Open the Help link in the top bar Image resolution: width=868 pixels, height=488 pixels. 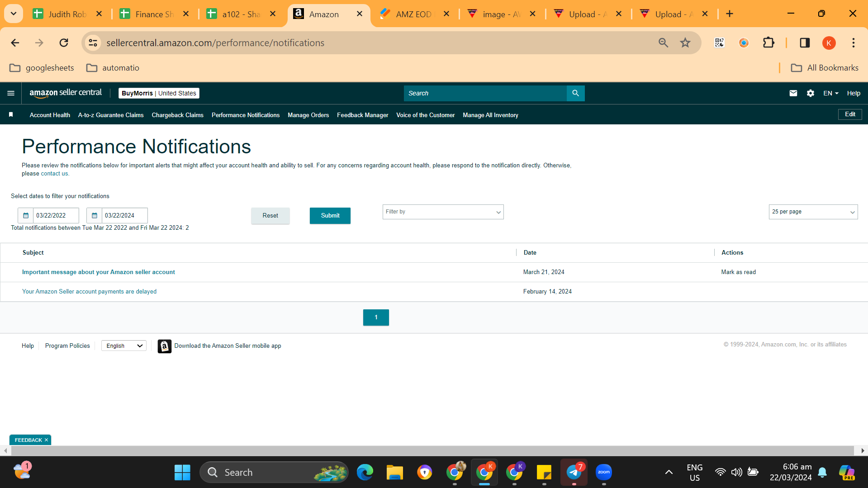pyautogui.click(x=854, y=93)
